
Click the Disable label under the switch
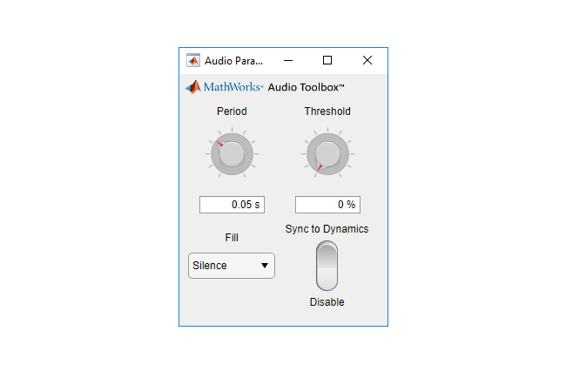(x=327, y=302)
